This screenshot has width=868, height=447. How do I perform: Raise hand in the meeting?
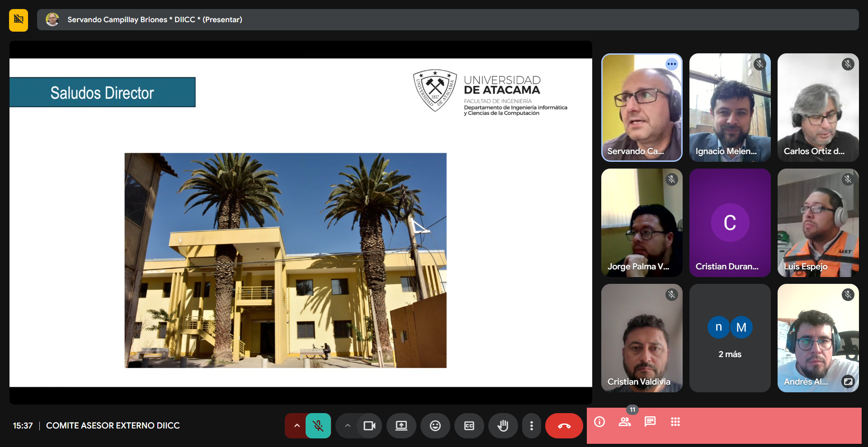click(x=503, y=426)
